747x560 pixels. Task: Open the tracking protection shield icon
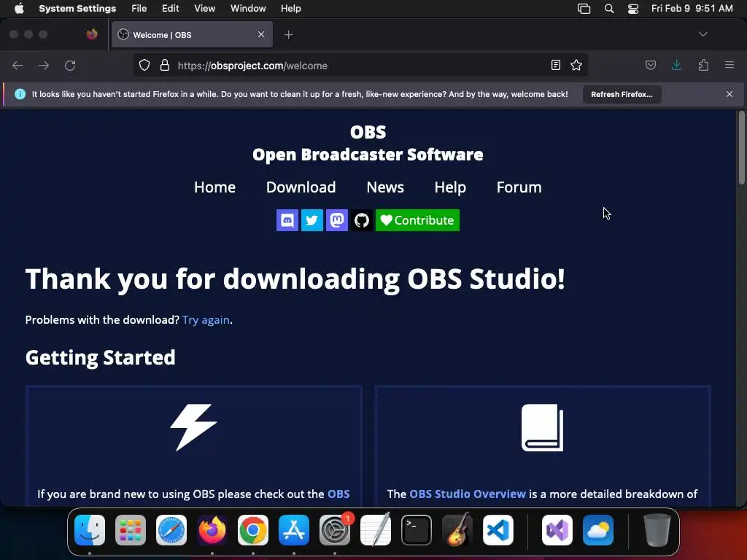point(144,65)
